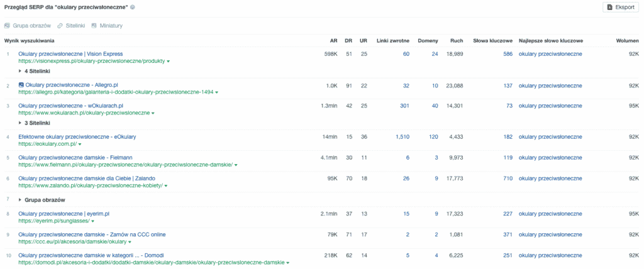Viewport: 644px width, 269px height.
Task: Open dropdown arrow after domodi.pl URL
Action: click(288, 263)
